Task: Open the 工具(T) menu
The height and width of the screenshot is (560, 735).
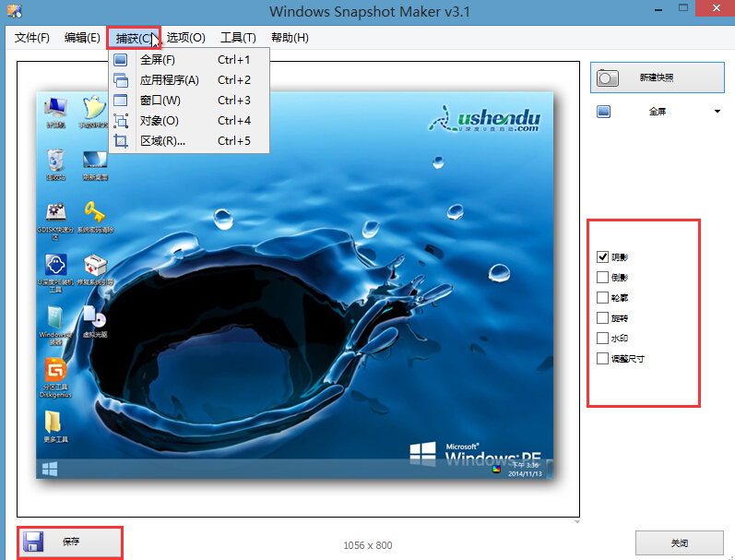Action: [x=238, y=38]
